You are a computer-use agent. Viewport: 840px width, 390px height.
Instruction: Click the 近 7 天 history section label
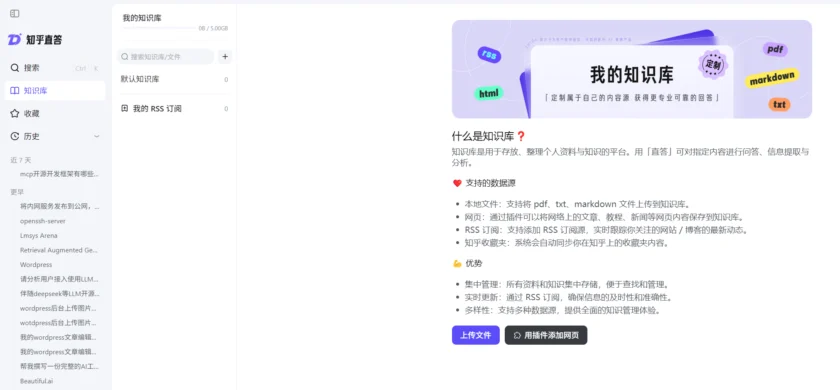21,160
